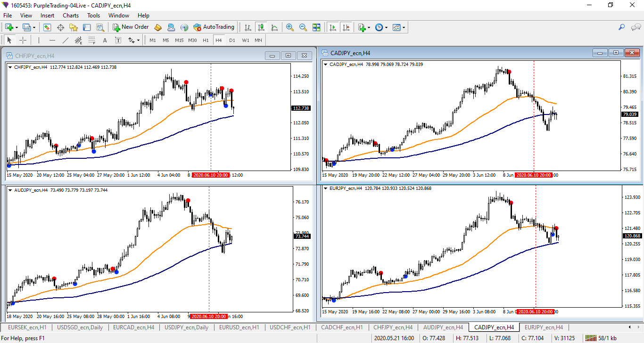Set timeframe to H1
This screenshot has height=343, width=644.
pyautogui.click(x=206, y=40)
